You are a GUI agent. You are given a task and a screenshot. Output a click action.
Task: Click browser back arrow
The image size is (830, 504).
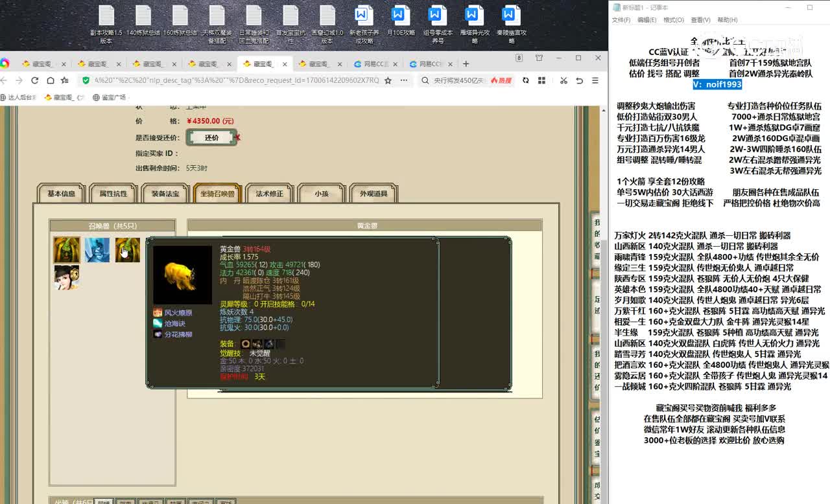click(4, 80)
